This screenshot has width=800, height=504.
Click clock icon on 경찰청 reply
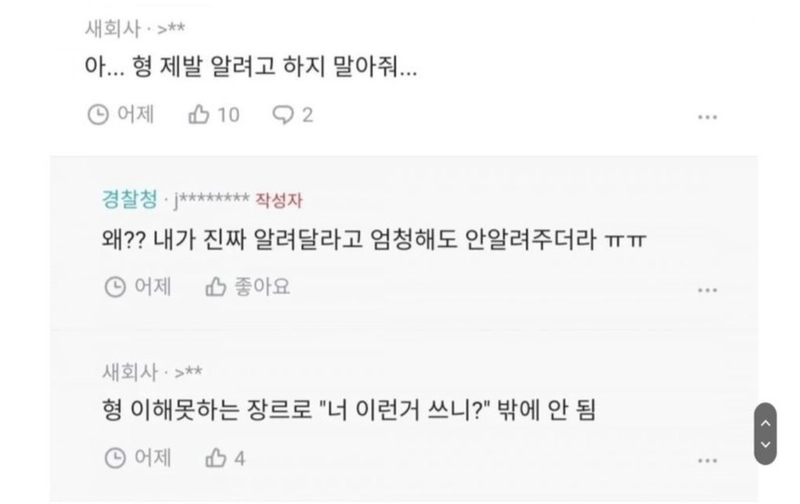(x=115, y=287)
